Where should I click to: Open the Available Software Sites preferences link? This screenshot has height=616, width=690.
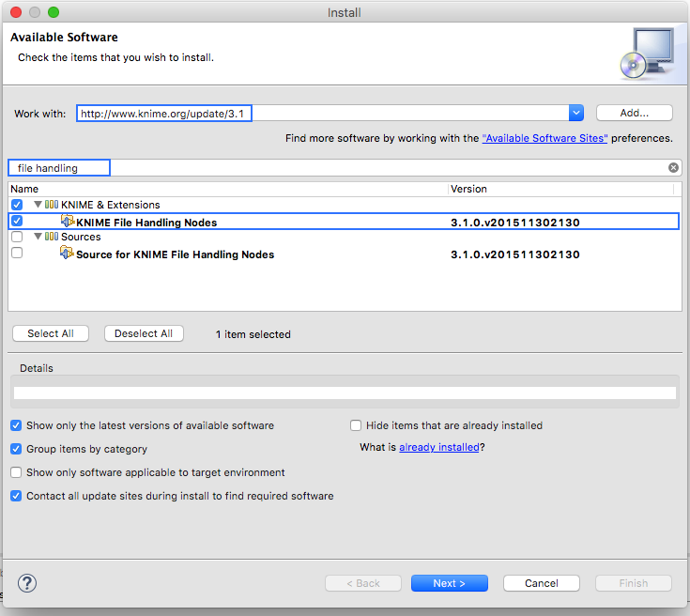click(544, 138)
